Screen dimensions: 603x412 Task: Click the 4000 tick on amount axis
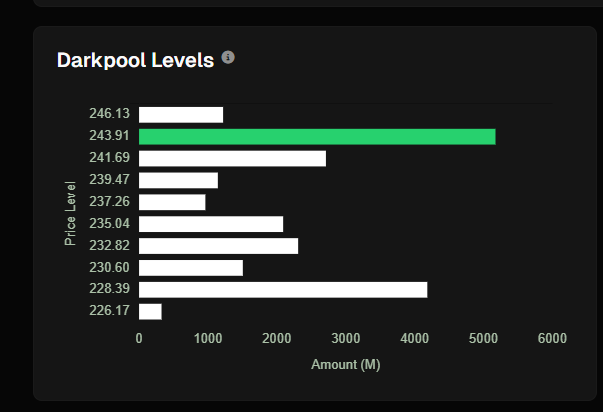pos(415,338)
